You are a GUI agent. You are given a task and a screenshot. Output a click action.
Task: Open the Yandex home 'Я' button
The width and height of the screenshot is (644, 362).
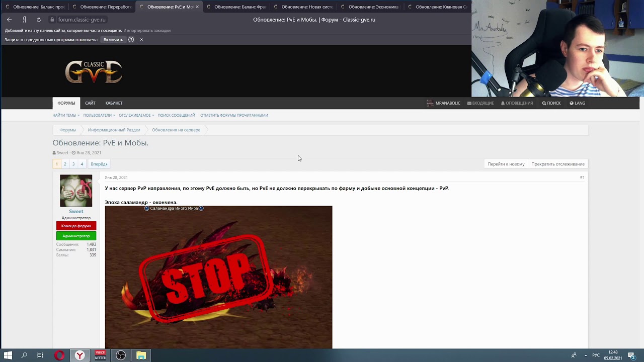pos(24,20)
